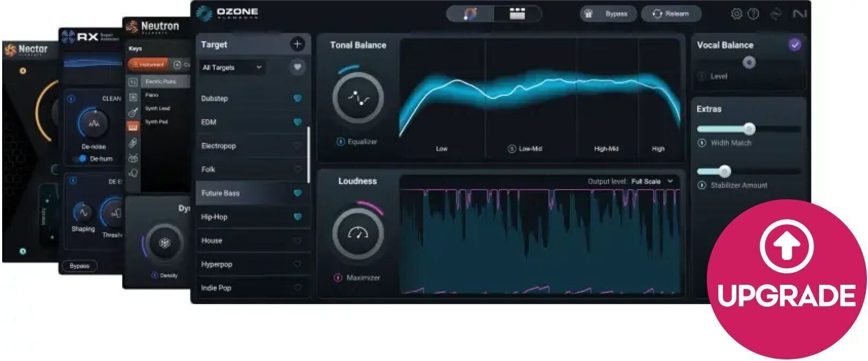This screenshot has height=361, width=868.
Task: Select the High band label
Action: coord(658,149)
